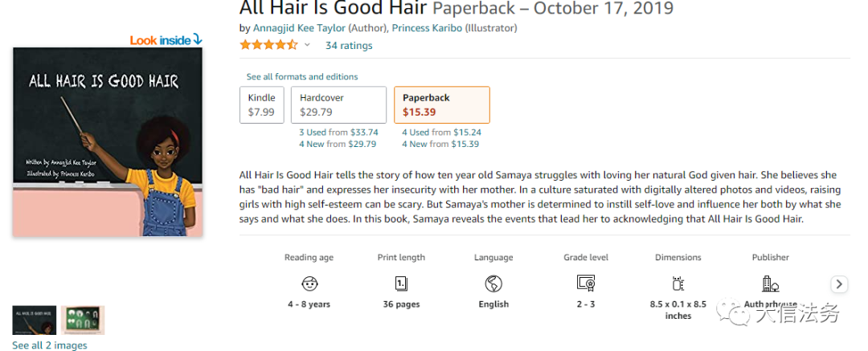Select the Hardcover format at $29.79
This screenshot has height=351, width=868.
(x=338, y=104)
